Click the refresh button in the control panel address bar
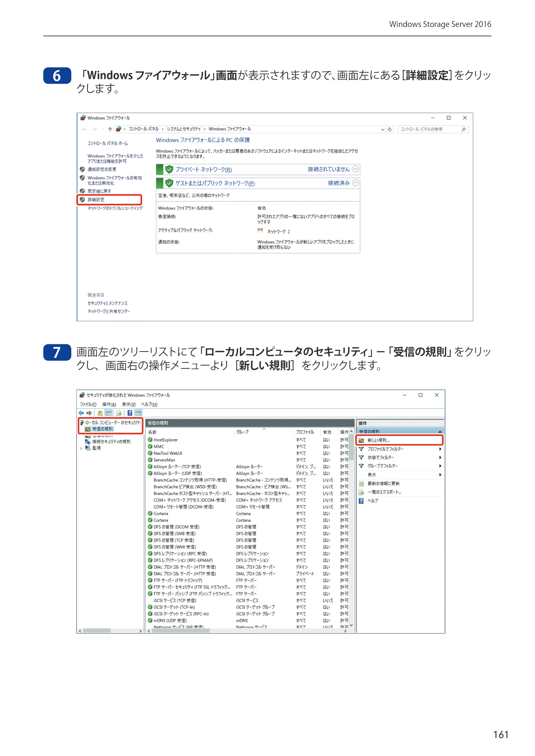Screen dimensions: 535x756 (x=390, y=129)
